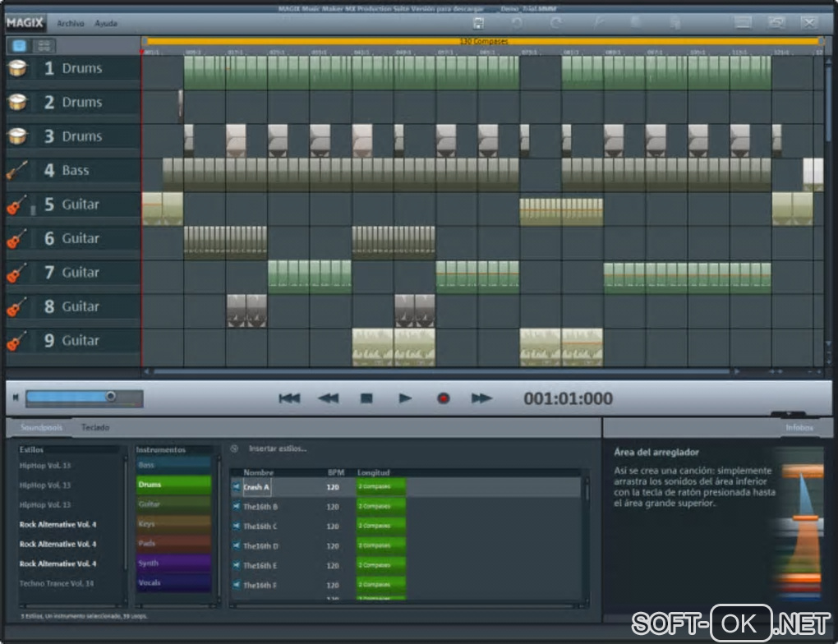Save the project with the floppy disk icon
This screenshot has height=644, width=838.
pyautogui.click(x=479, y=23)
